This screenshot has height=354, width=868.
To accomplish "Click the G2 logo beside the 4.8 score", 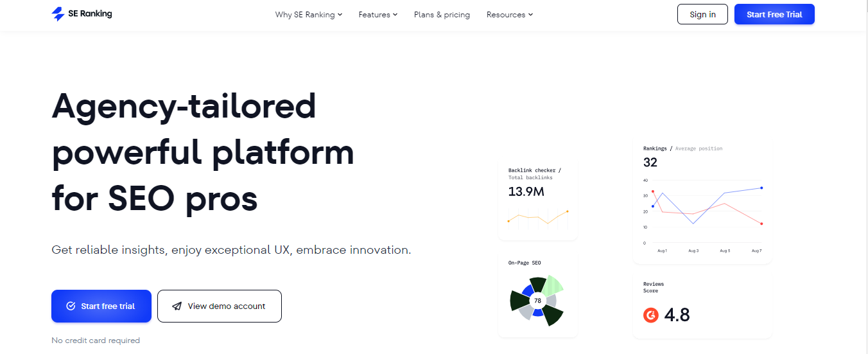I will point(651,315).
